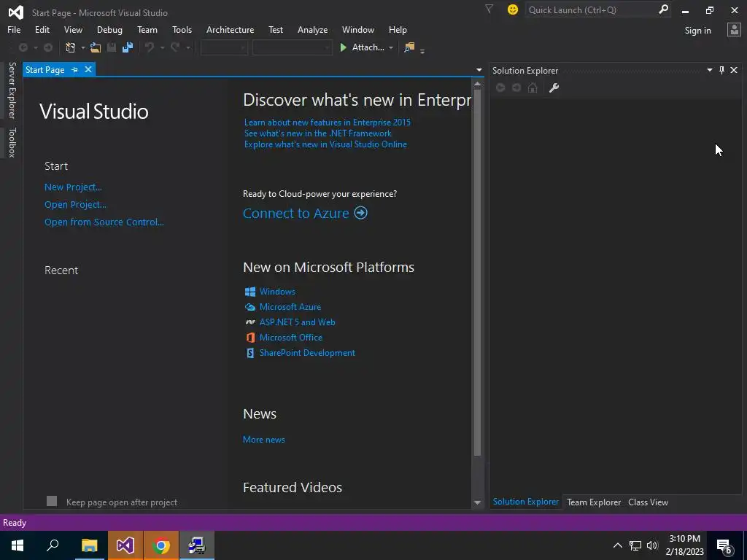Click the Solution Explorer Properties wrench icon
The width and height of the screenshot is (747, 560).
point(554,87)
